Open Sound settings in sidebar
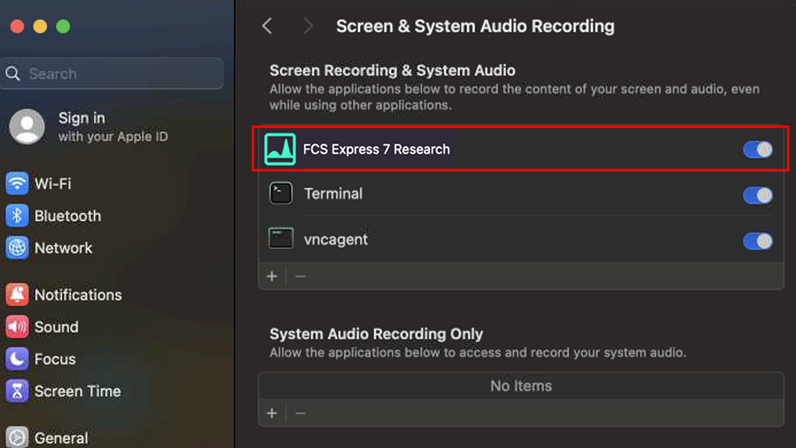Image resolution: width=796 pixels, height=448 pixels. [56, 327]
